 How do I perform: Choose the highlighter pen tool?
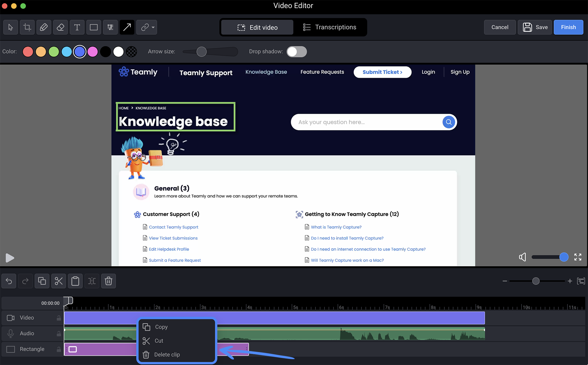44,27
